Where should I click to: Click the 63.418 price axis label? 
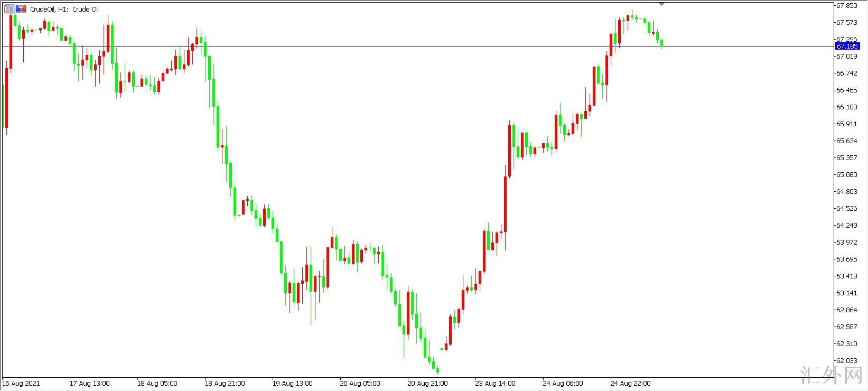coord(846,276)
